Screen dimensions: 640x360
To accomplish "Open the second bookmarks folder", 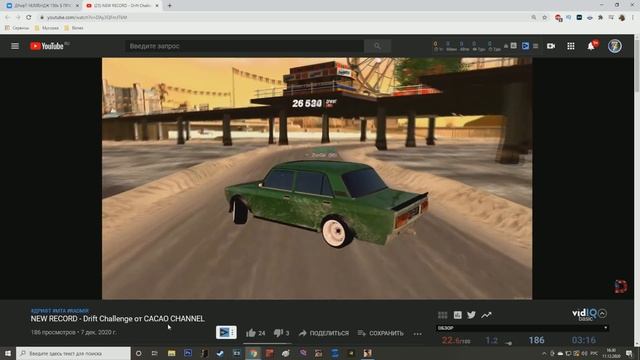I will [x=47, y=28].
